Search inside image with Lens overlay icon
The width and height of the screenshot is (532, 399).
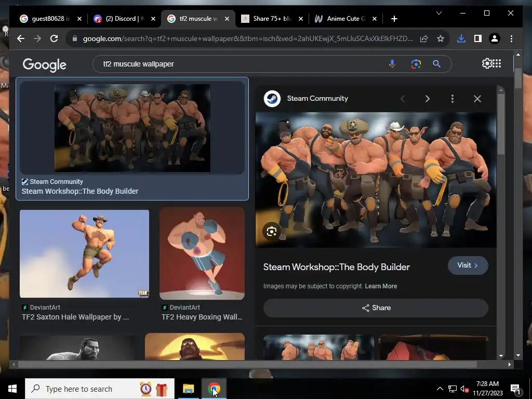click(x=272, y=231)
